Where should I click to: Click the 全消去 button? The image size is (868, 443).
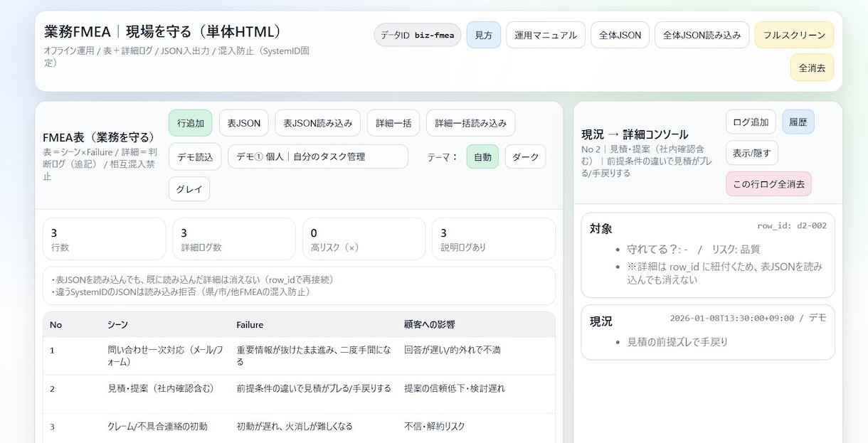pos(812,68)
